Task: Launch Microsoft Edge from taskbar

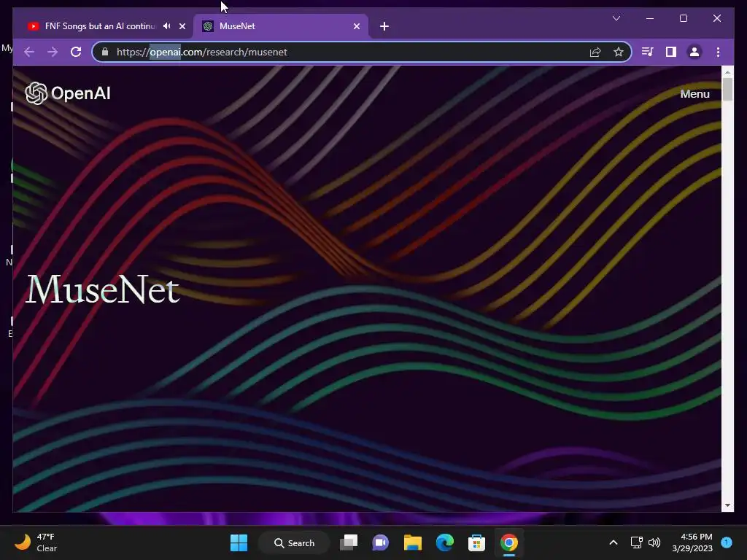Action: coord(445,542)
